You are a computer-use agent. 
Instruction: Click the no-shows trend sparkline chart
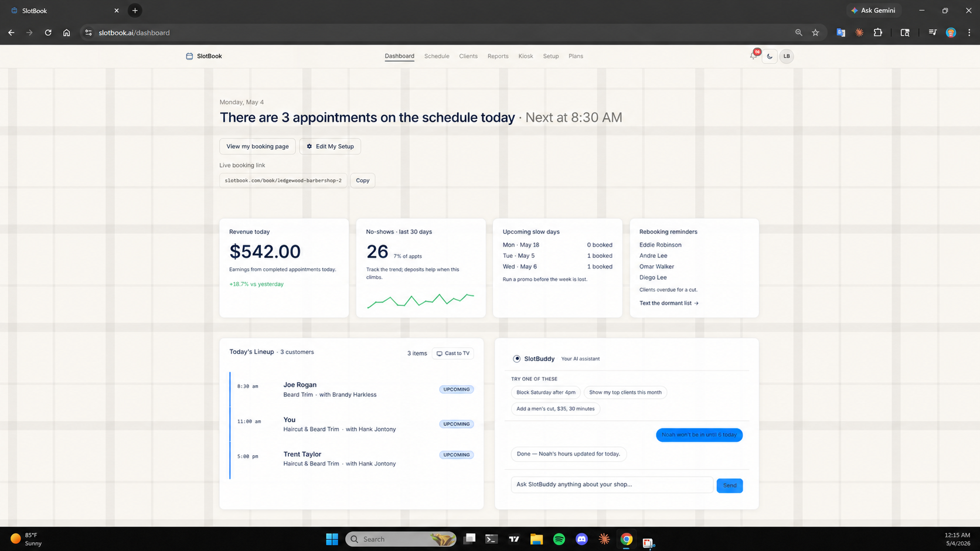tap(420, 301)
